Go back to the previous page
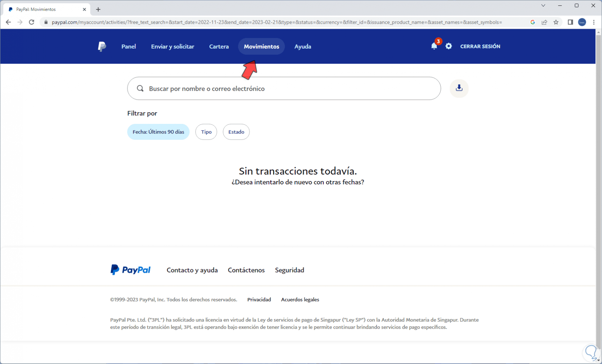Viewport: 602px width, 364px height. click(8, 22)
